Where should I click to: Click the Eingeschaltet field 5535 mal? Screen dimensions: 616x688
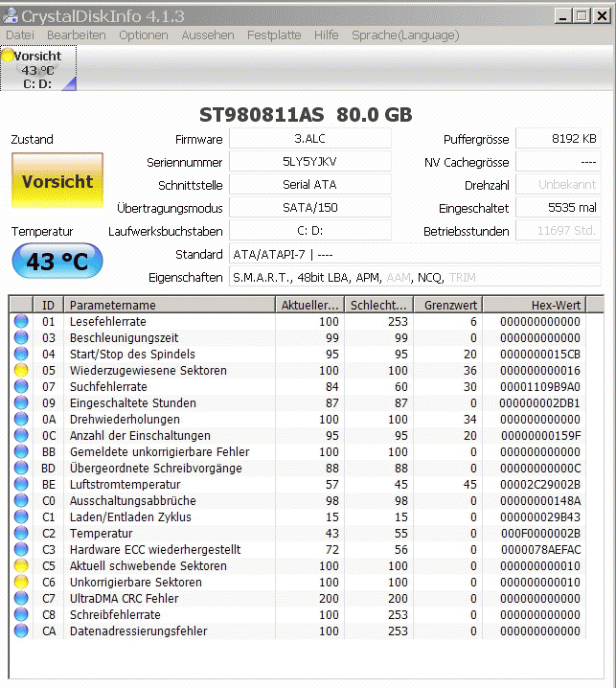tap(559, 207)
